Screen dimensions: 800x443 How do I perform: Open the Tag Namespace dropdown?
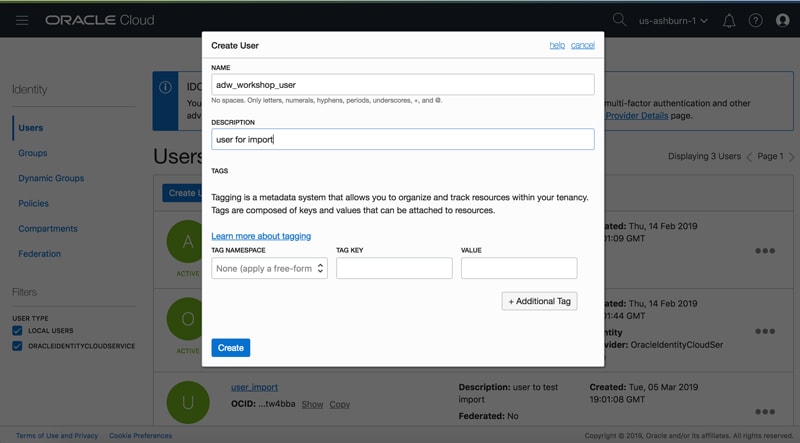(269, 268)
